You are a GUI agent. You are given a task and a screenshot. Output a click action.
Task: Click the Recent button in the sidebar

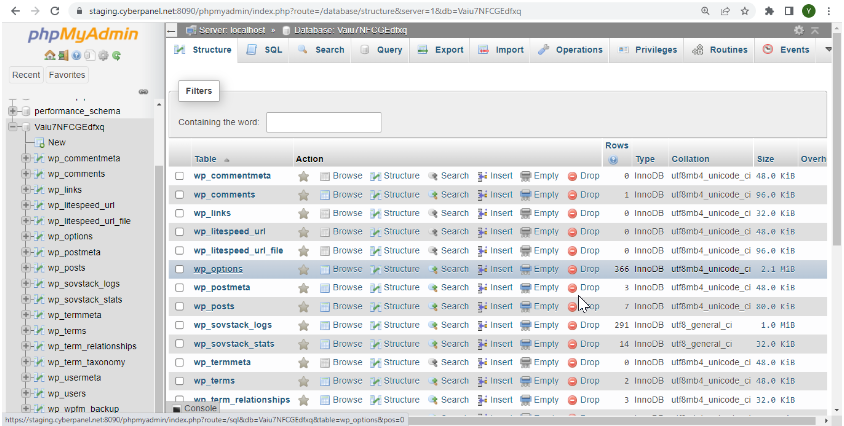pos(26,75)
